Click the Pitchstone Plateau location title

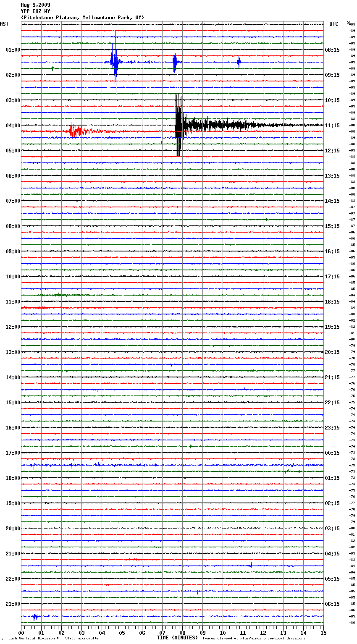point(82,18)
